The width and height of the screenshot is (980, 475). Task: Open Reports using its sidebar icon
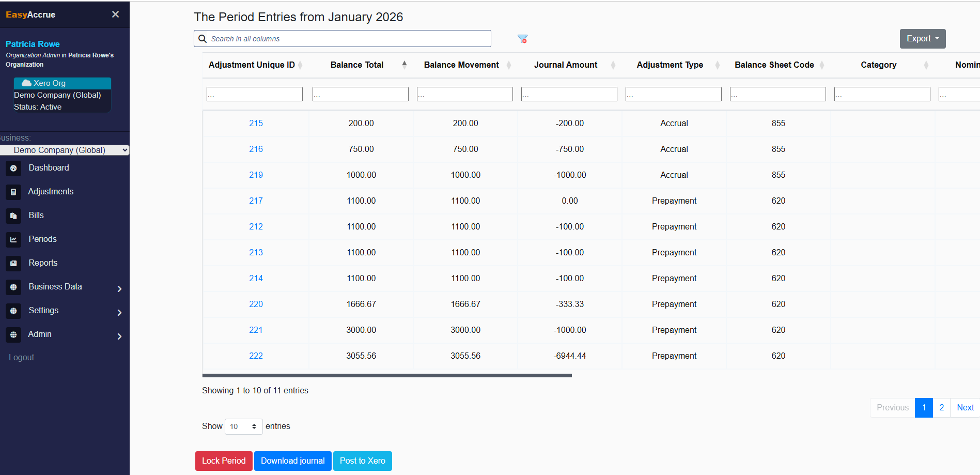(x=13, y=263)
